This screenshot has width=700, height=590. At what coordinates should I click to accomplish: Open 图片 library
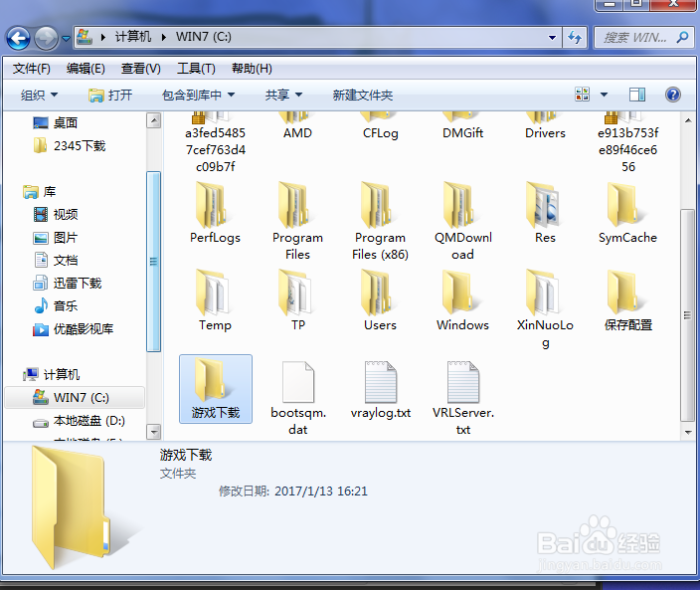point(56,237)
